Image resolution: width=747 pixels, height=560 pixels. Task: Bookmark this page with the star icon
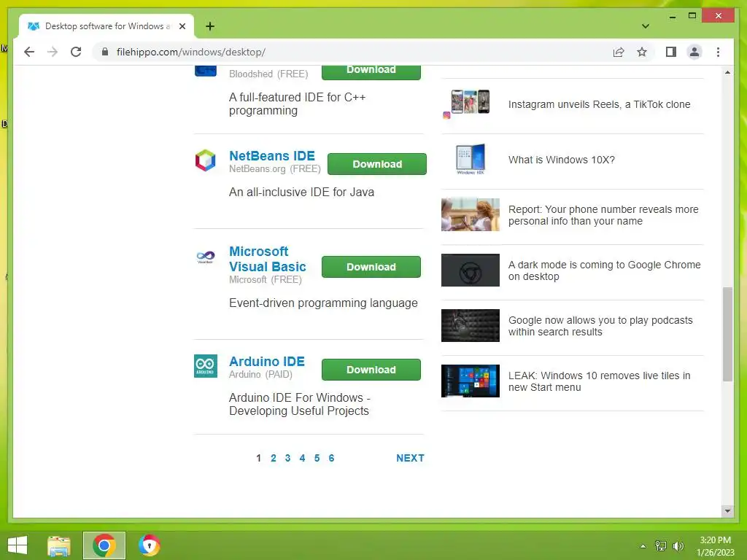click(x=642, y=52)
